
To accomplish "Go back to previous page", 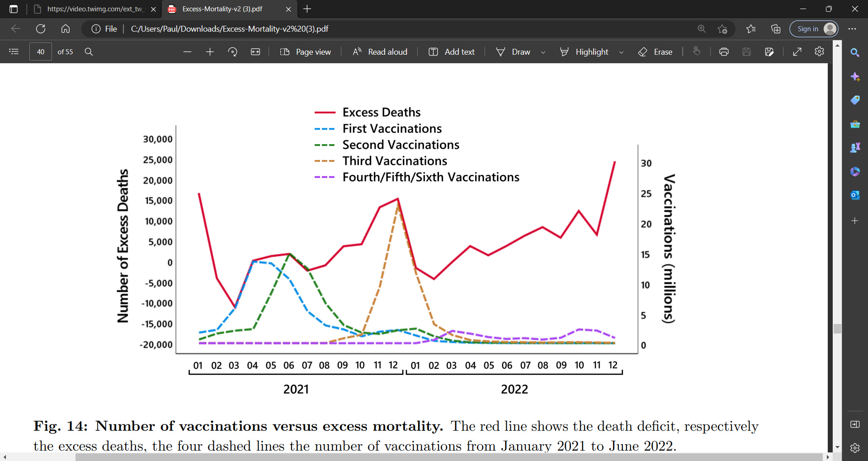I will click(x=16, y=29).
